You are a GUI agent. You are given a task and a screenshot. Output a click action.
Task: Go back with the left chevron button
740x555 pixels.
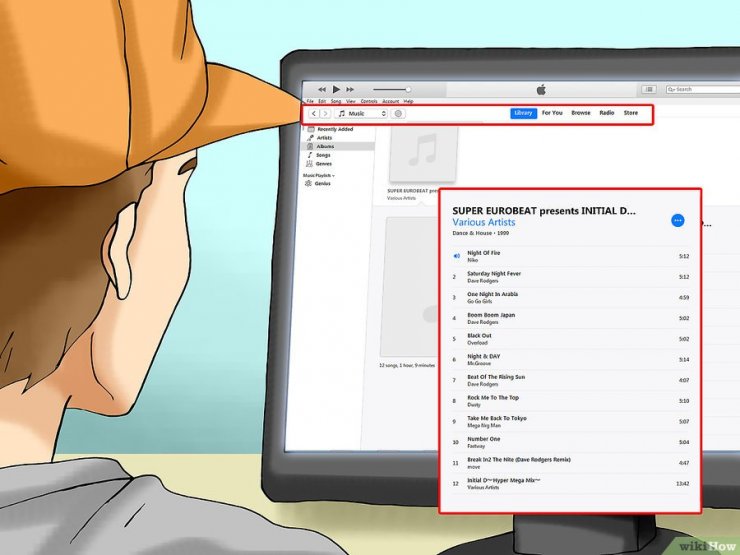(314, 114)
